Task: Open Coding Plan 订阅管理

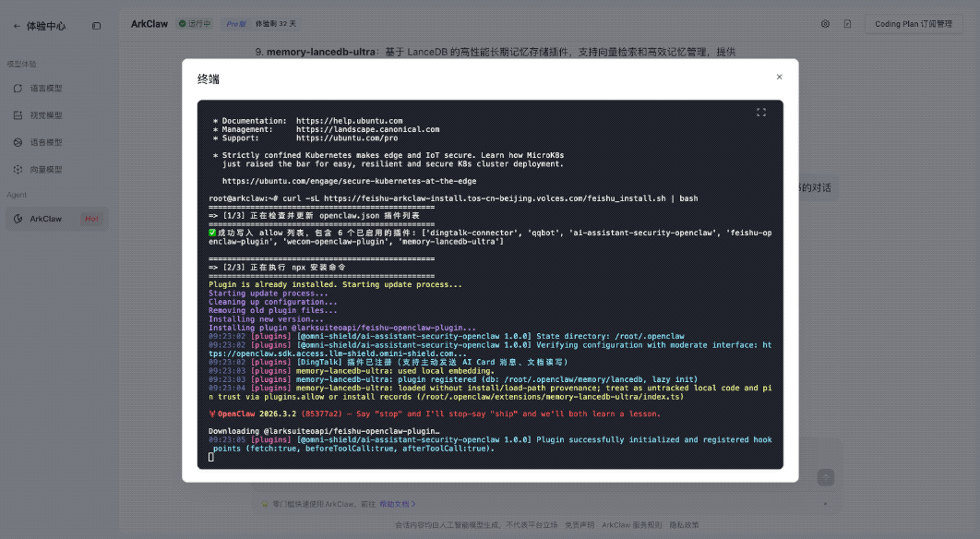Action: click(913, 24)
